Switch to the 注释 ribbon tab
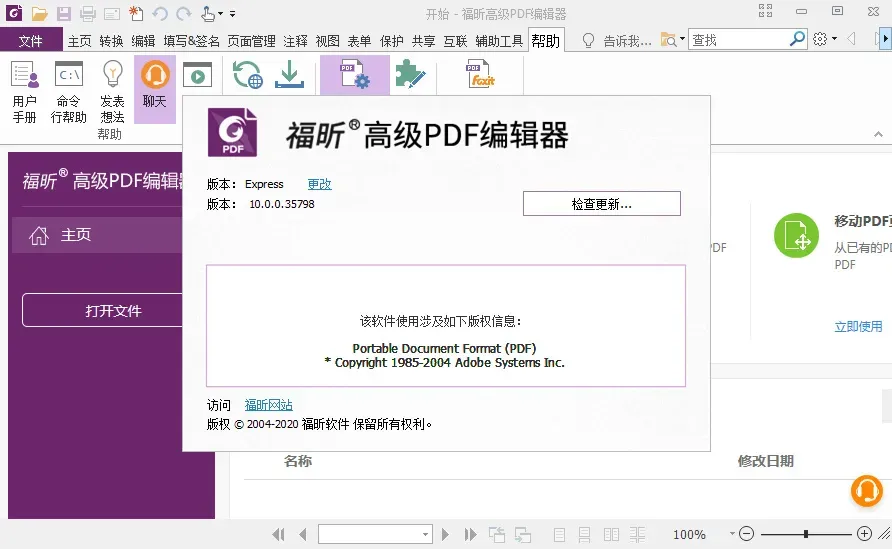This screenshot has width=892, height=549. pyautogui.click(x=295, y=41)
